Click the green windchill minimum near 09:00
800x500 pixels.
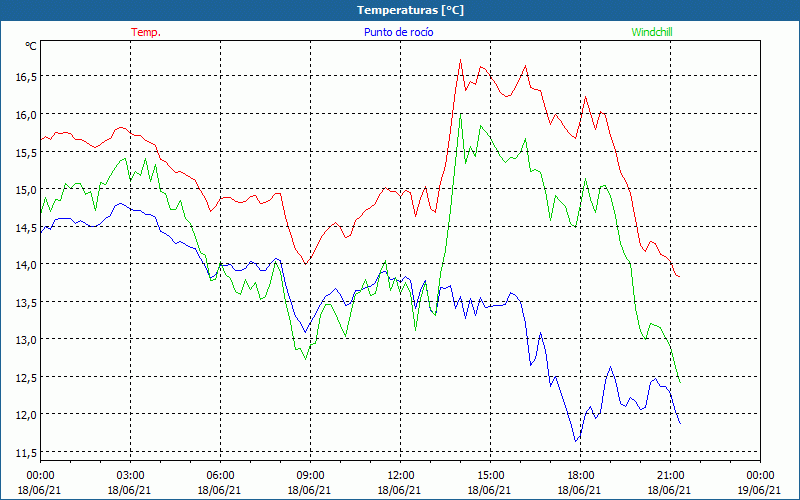pos(306,359)
